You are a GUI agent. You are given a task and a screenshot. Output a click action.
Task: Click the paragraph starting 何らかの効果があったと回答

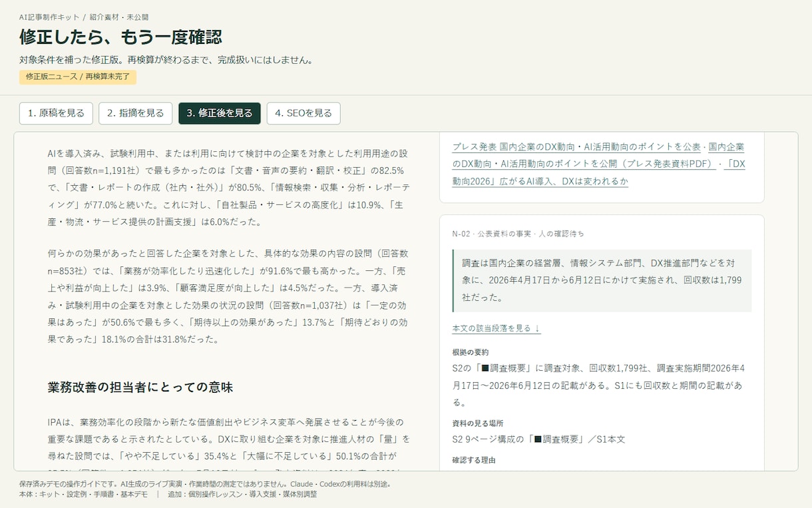point(229,296)
